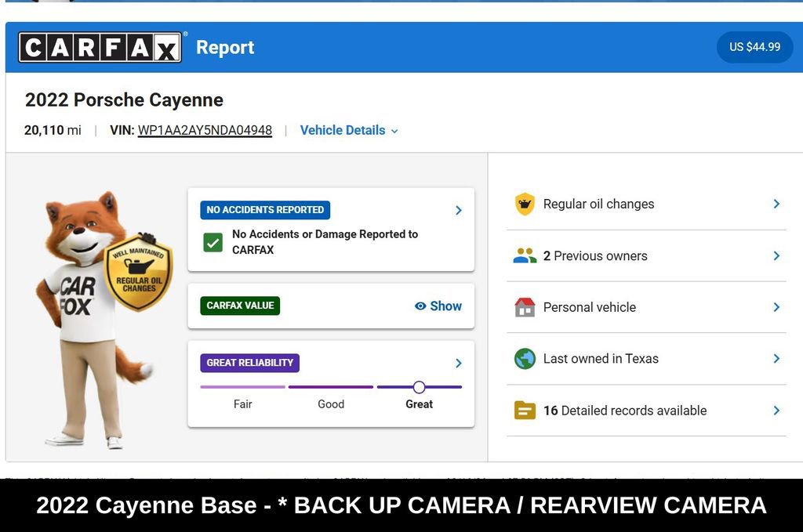Image resolution: width=803 pixels, height=532 pixels.
Task: Show the CARFAX value via eye icon
Action: point(438,306)
